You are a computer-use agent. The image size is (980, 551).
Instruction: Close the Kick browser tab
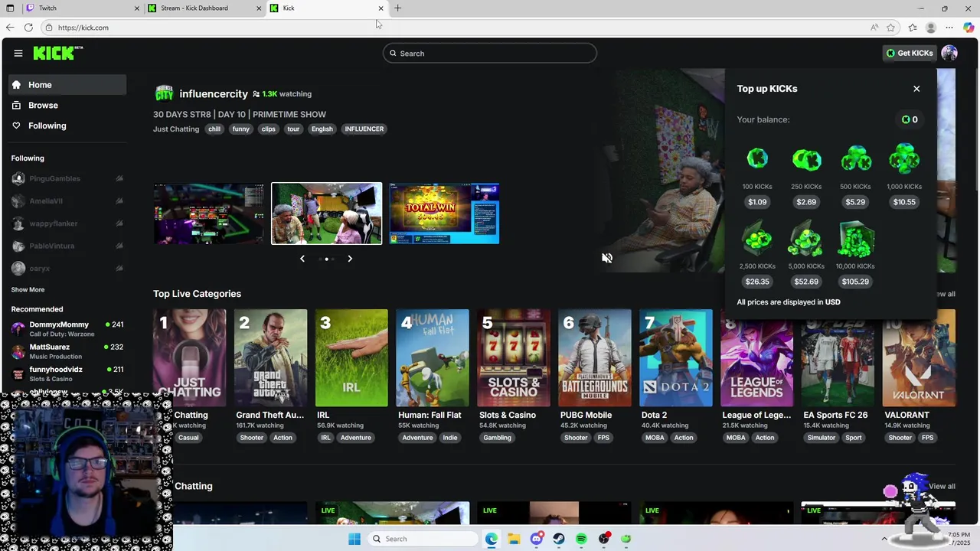[381, 8]
